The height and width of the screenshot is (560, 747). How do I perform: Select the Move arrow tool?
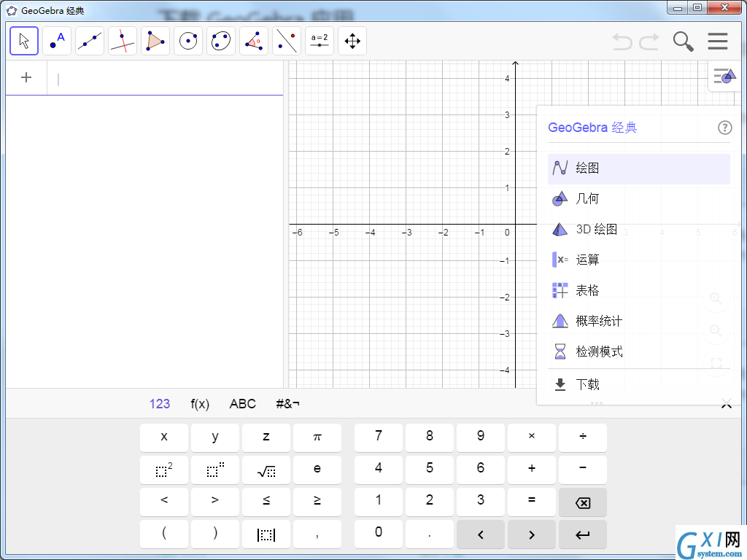24,41
